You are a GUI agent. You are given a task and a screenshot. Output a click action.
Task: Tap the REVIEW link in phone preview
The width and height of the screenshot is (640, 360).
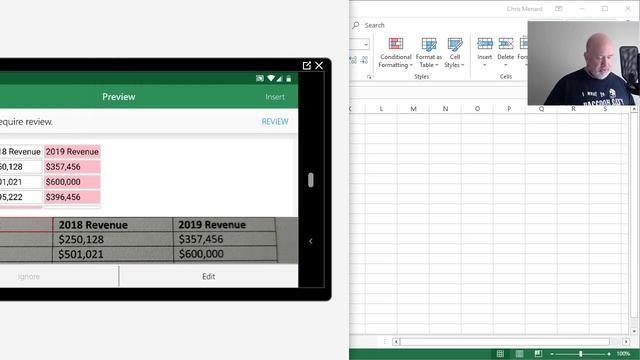point(275,122)
